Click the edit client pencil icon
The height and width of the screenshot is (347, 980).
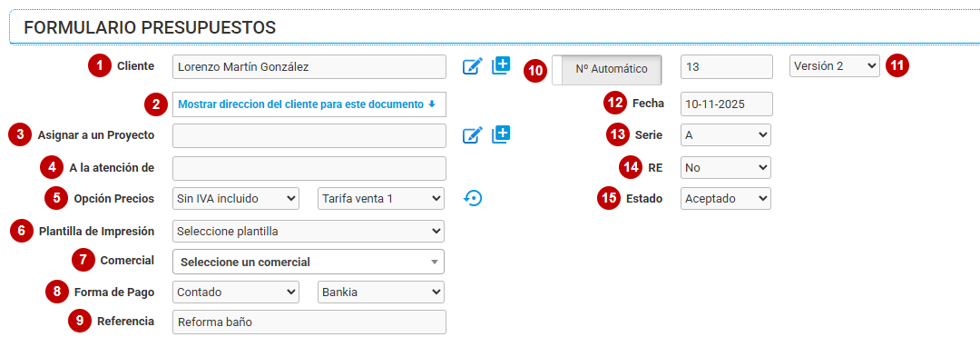pyautogui.click(x=473, y=65)
